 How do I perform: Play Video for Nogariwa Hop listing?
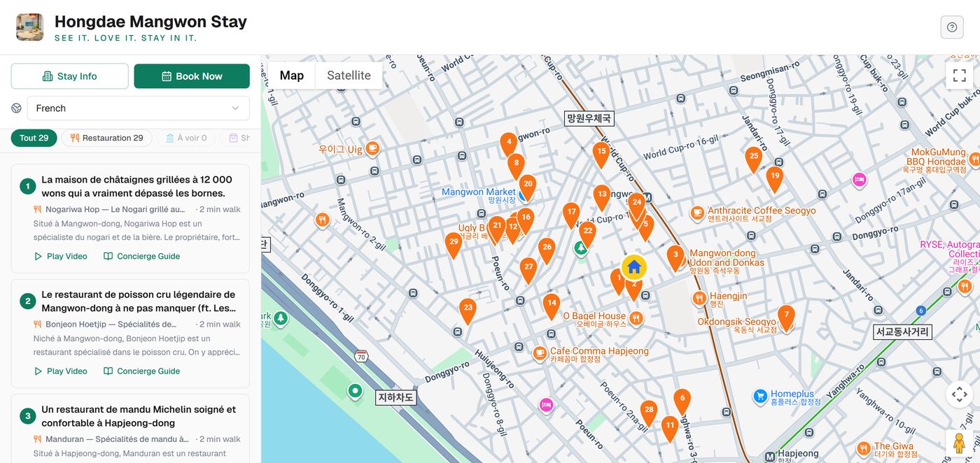click(x=61, y=256)
